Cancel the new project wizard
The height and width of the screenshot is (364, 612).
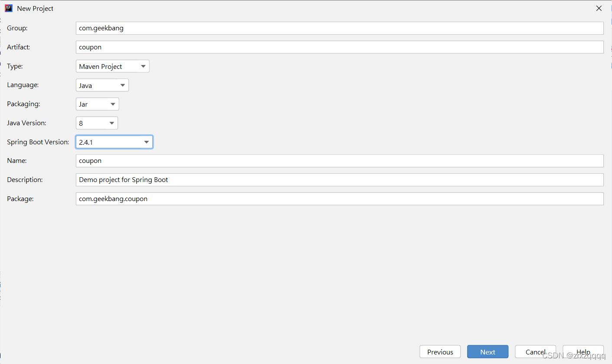535,352
